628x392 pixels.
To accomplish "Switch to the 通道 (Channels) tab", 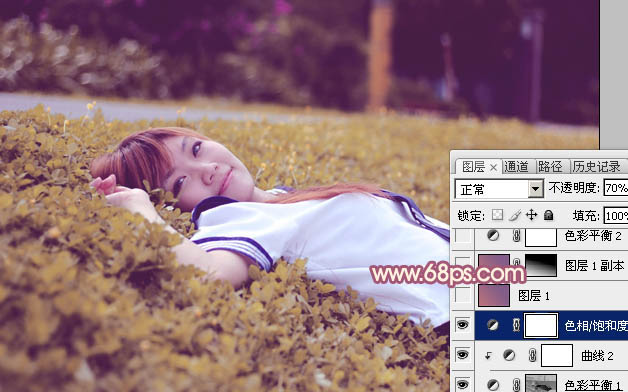I will coord(517,167).
